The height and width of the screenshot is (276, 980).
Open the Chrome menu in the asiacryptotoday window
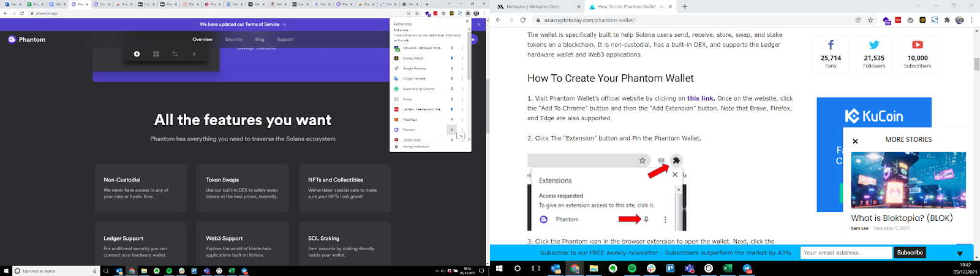coord(971,20)
